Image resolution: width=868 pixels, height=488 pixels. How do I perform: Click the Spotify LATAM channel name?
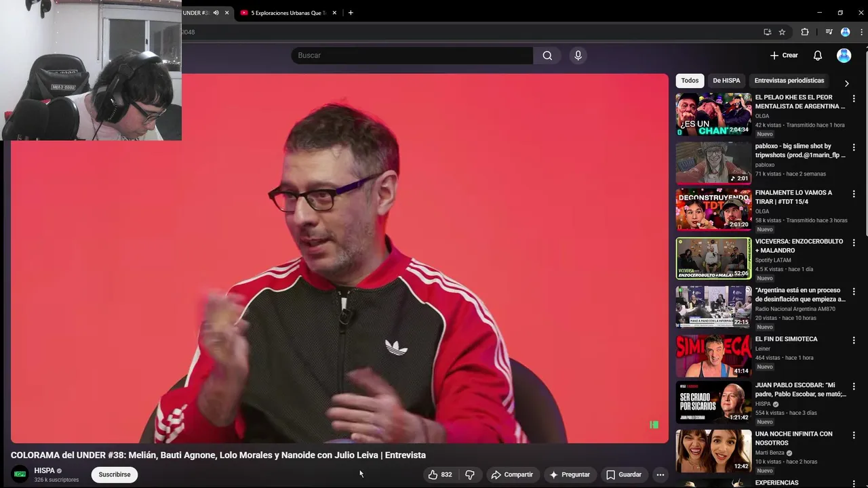click(773, 260)
